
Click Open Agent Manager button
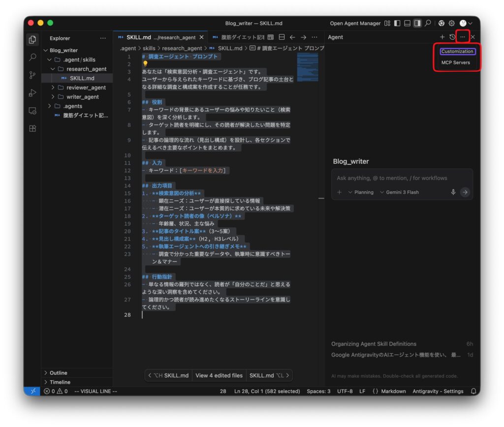[355, 23]
